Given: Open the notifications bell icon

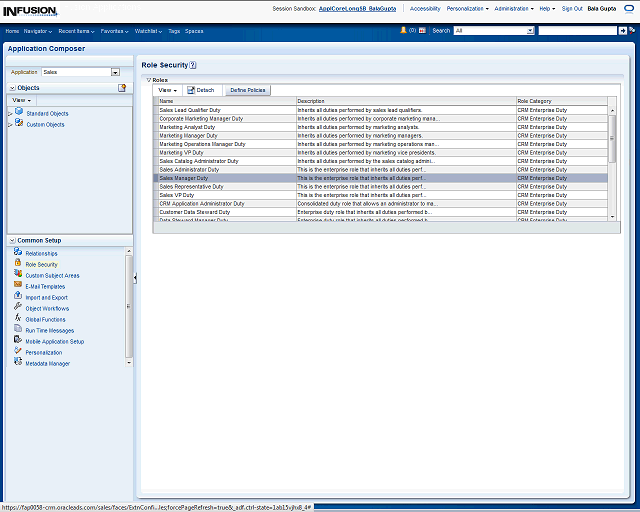Looking at the screenshot, I should click(402, 31).
